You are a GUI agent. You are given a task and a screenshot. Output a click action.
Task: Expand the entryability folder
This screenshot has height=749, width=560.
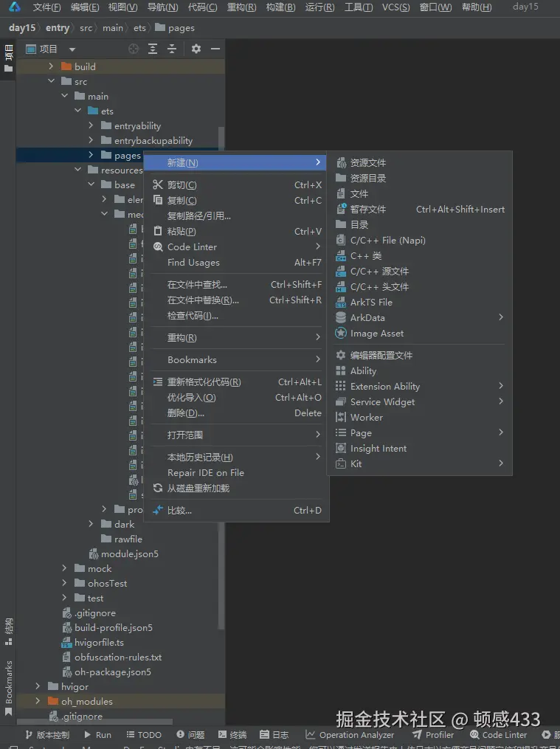pos(91,125)
